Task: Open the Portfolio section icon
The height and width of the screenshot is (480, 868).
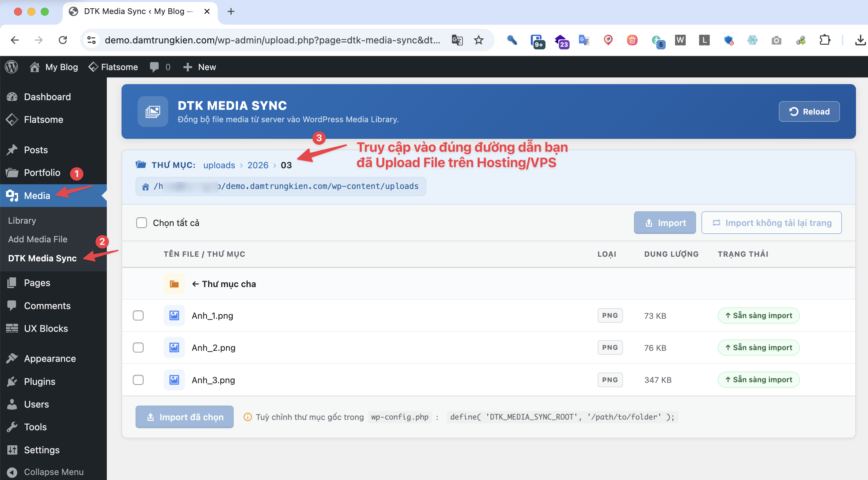Action: pyautogui.click(x=12, y=173)
